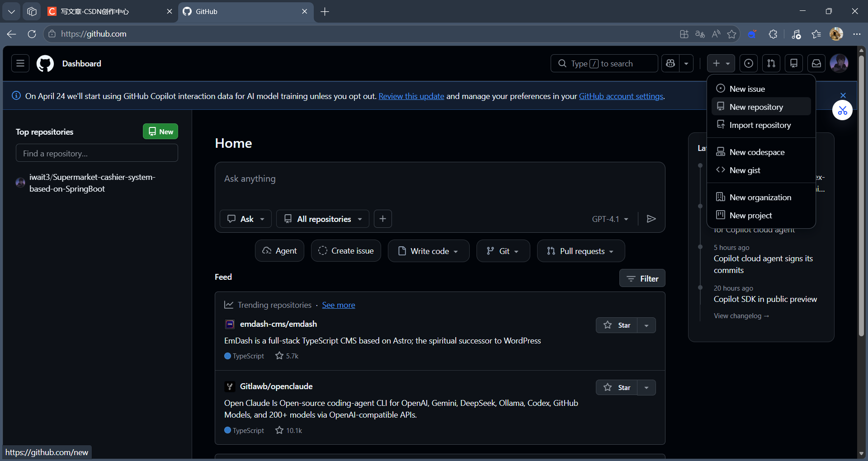
Task: Click openclaude 10.1k stargazers count
Action: (x=289, y=431)
